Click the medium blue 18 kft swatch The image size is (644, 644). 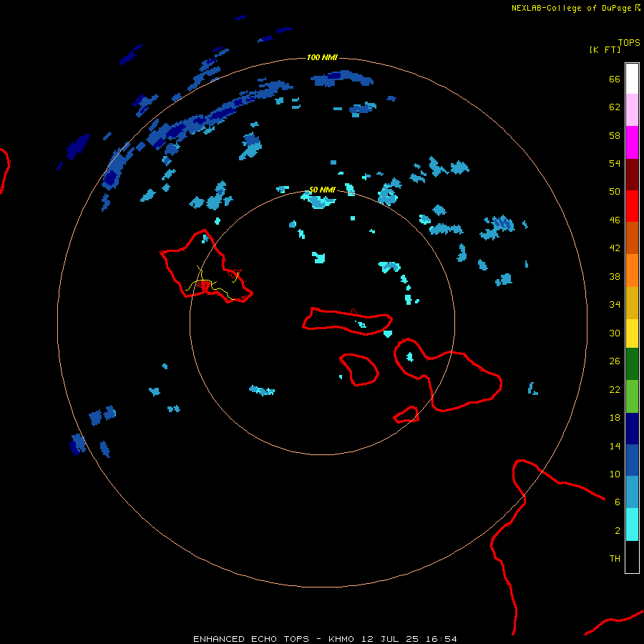[632, 460]
